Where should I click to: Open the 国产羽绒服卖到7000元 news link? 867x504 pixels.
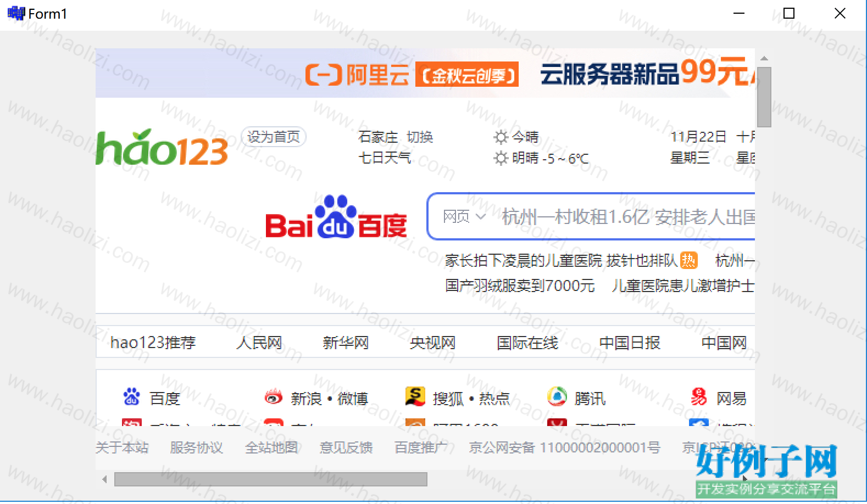point(520,285)
